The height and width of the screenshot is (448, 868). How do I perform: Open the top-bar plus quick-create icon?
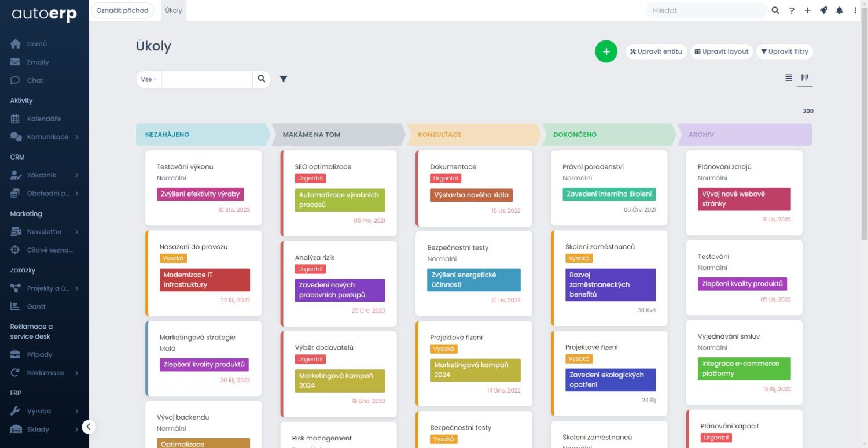pyautogui.click(x=808, y=10)
